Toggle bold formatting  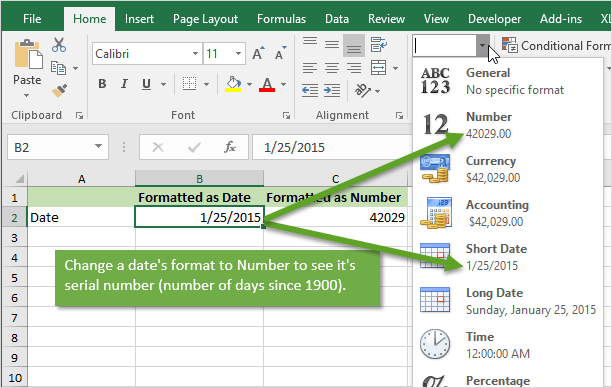coord(102,84)
